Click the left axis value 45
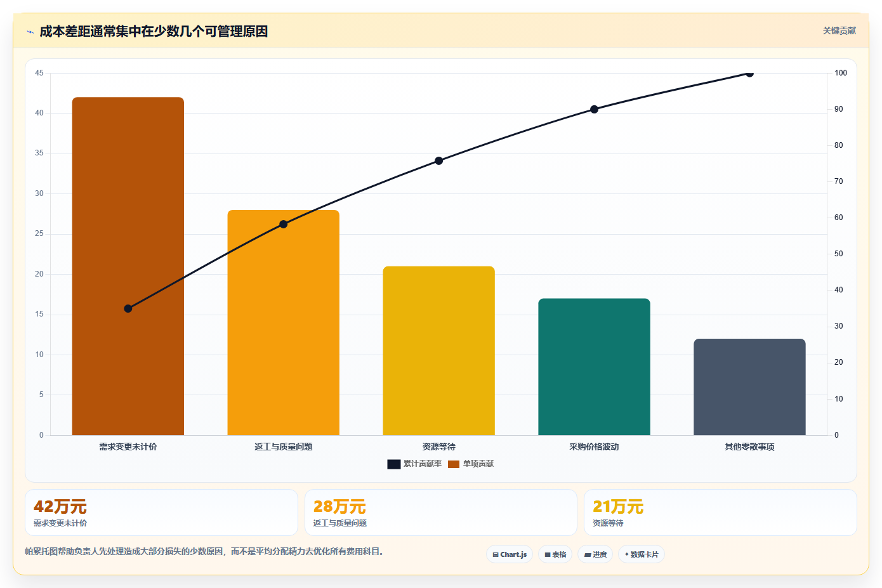 39,73
